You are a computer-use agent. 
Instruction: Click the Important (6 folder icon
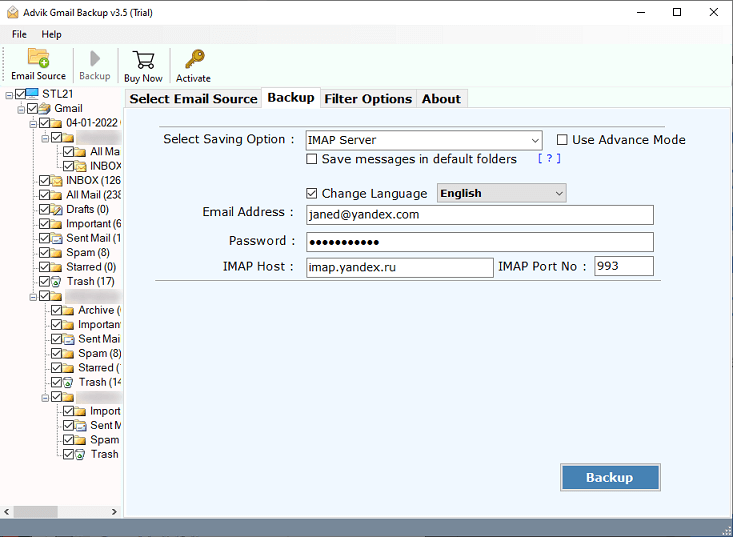pos(56,224)
